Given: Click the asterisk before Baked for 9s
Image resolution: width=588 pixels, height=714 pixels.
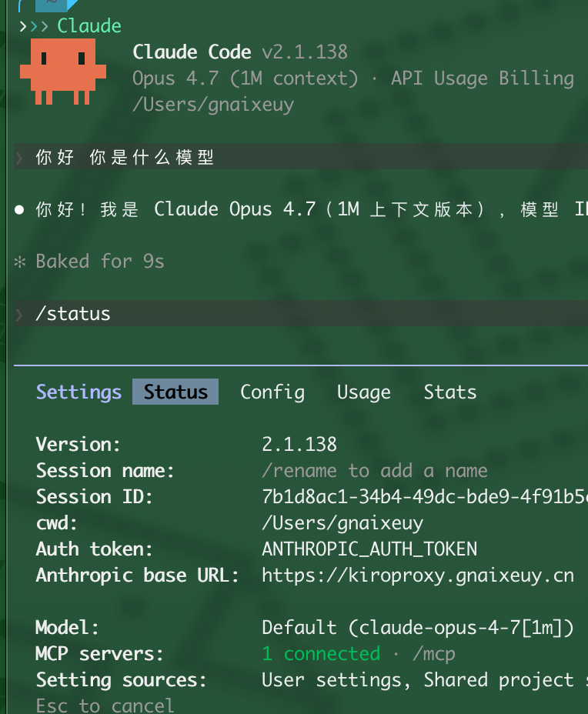Looking at the screenshot, I should 19,262.
